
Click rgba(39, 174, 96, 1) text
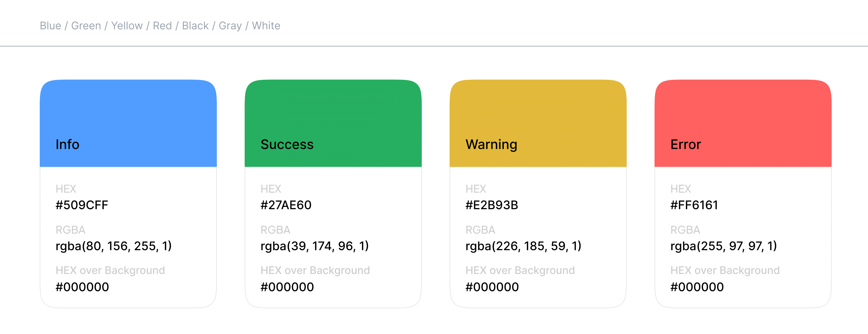pos(314,246)
